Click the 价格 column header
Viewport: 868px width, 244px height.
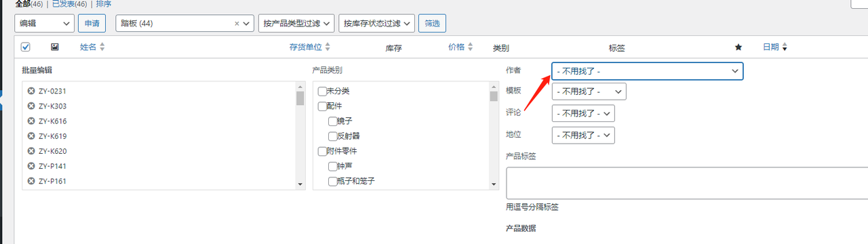(456, 47)
